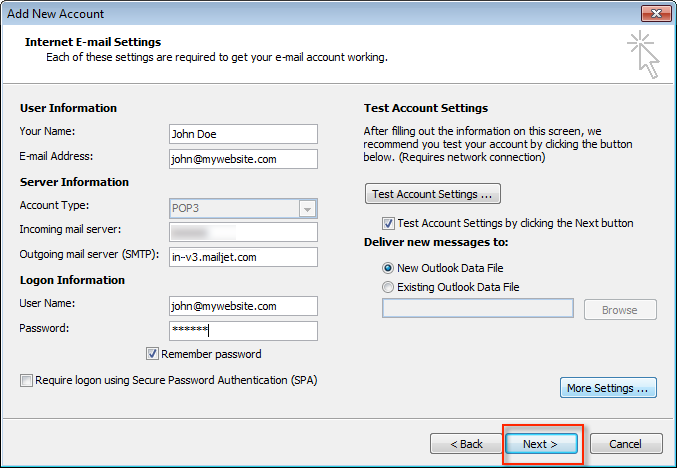Open the Account Type dropdown
The width and height of the screenshot is (677, 468).
tap(308, 208)
